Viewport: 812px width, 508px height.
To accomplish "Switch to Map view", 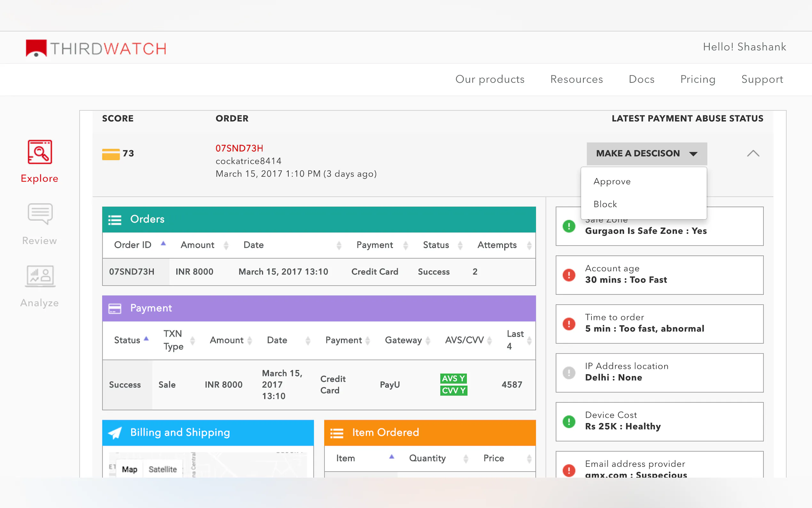I will tap(129, 469).
